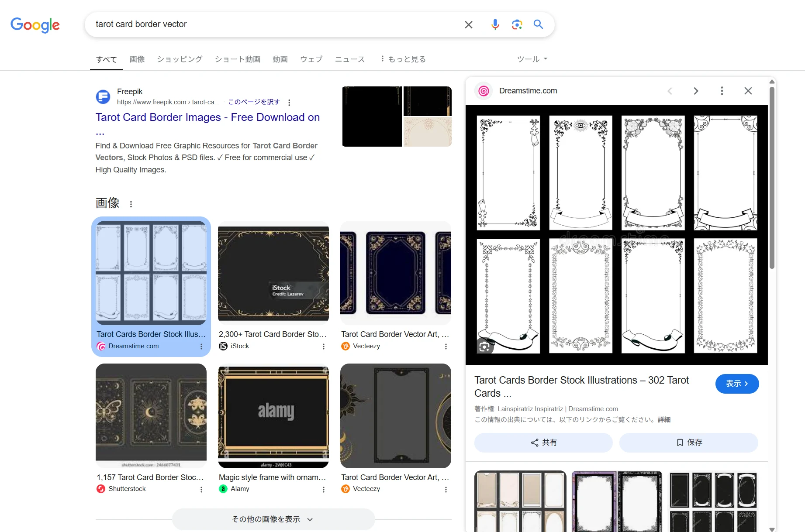Click iStock favicon under image card
The image size is (805, 532).
[223, 346]
